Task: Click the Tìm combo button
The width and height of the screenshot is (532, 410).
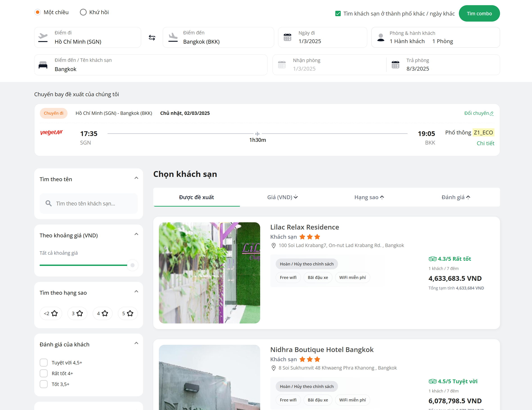Action: click(x=479, y=14)
